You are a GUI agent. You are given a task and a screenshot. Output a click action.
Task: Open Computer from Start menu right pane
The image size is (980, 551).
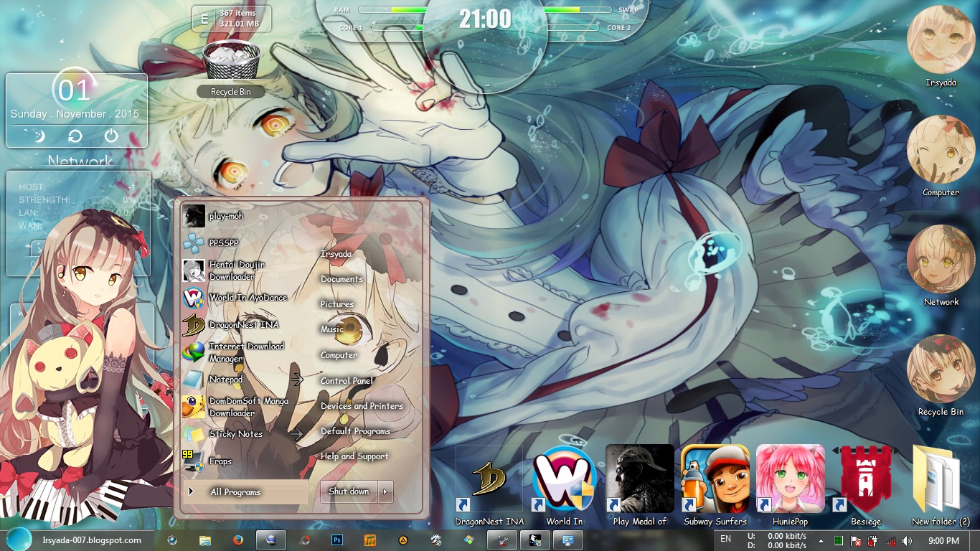(x=339, y=355)
